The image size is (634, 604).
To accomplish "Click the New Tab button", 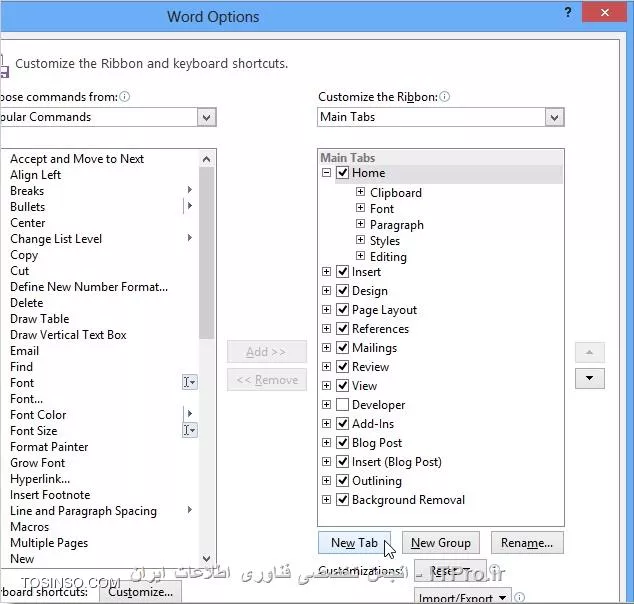I will (x=354, y=543).
